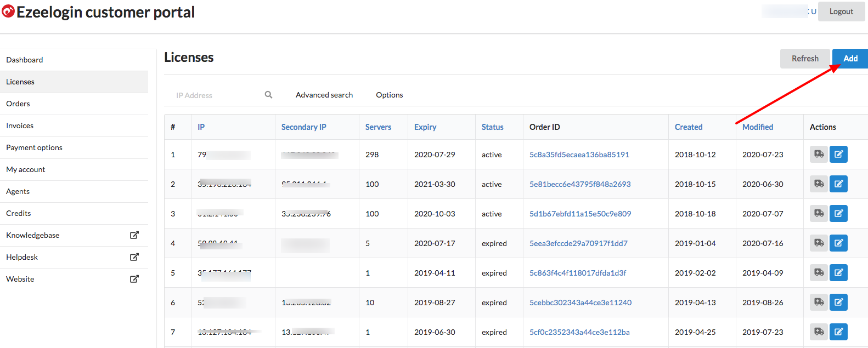Click the truck icon for license row 7
868x348 pixels.
(819, 332)
